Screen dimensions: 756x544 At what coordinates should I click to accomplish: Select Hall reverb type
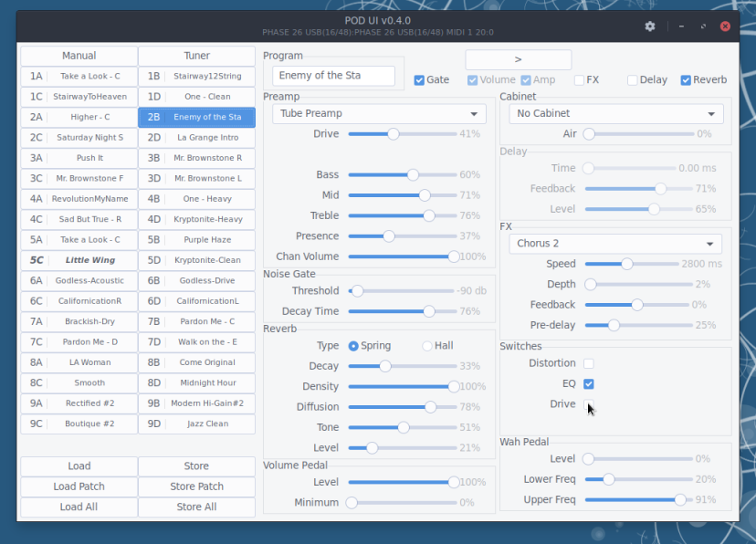pos(427,346)
